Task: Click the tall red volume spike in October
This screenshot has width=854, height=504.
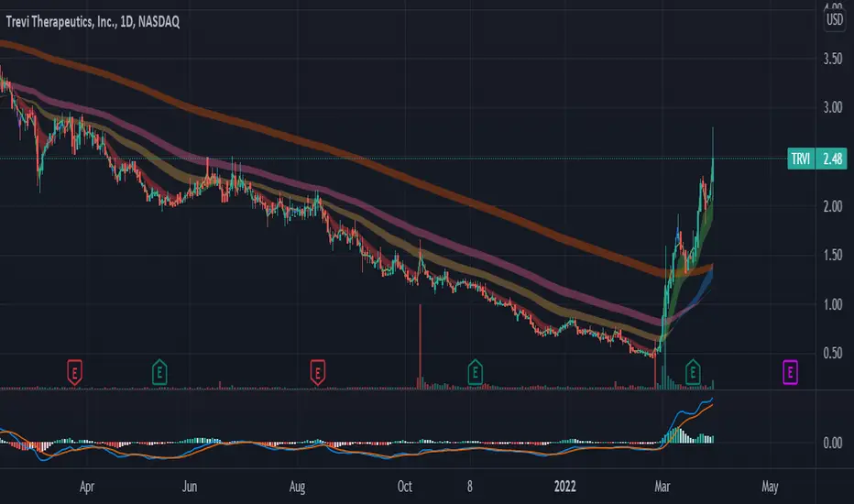Action: point(420,346)
